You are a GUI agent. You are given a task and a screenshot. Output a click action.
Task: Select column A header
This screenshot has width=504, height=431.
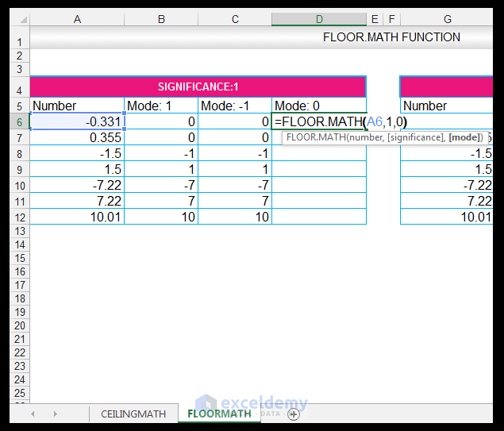tap(77, 19)
